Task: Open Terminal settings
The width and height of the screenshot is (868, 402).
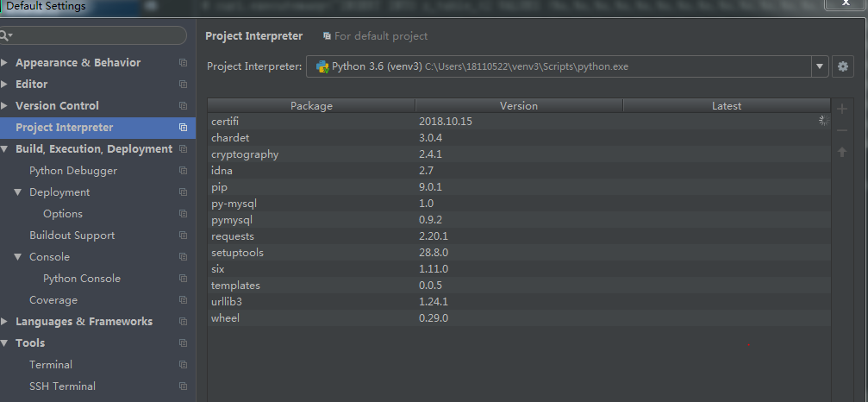Action: (x=50, y=365)
